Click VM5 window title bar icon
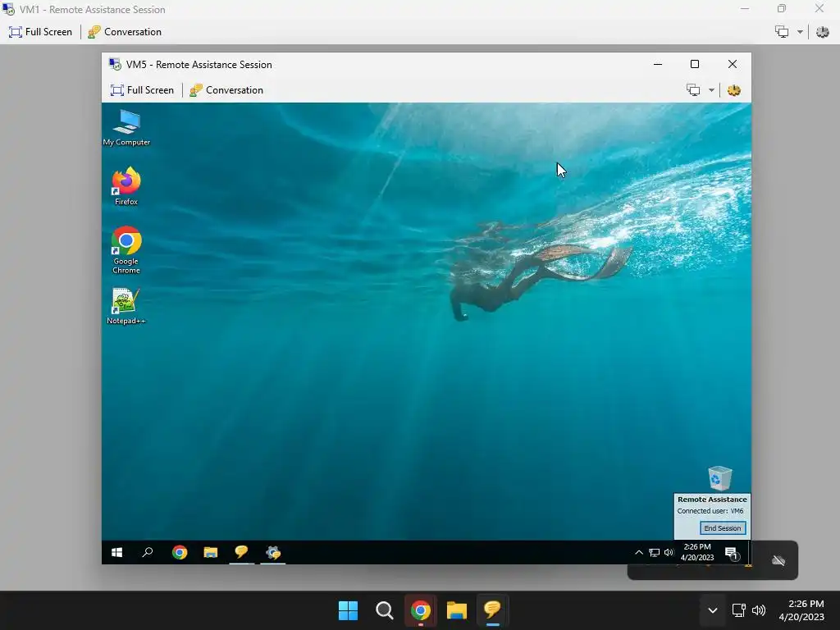The height and width of the screenshot is (630, 840). click(x=115, y=64)
